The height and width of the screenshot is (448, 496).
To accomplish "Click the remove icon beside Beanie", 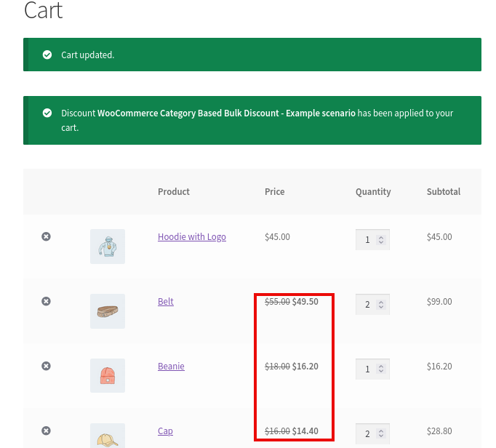I will tap(46, 366).
